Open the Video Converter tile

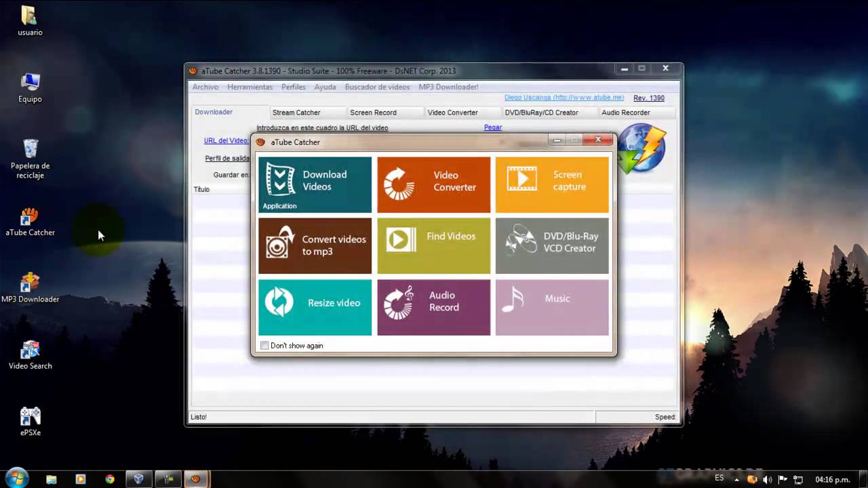[433, 184]
